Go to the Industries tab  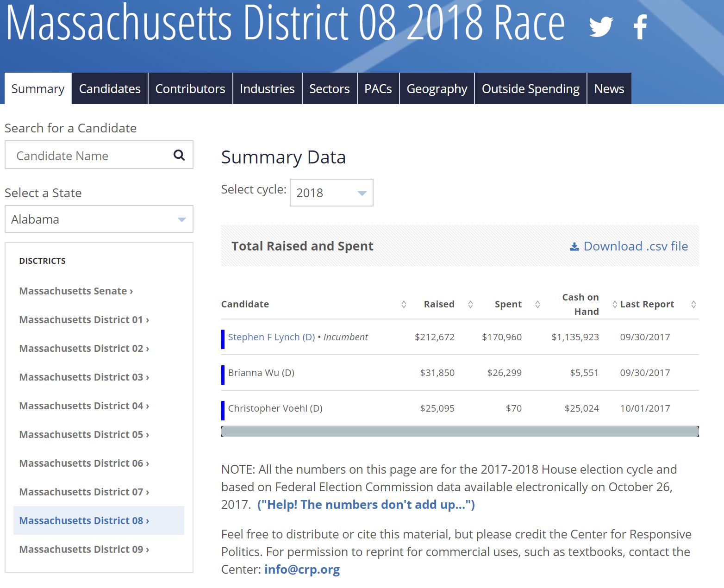(267, 88)
